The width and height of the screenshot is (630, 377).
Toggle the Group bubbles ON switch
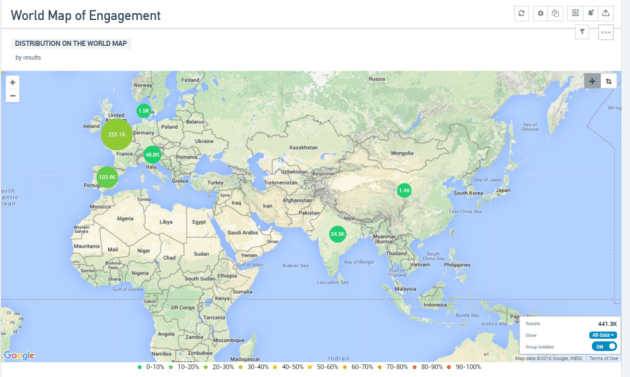pyautogui.click(x=604, y=346)
